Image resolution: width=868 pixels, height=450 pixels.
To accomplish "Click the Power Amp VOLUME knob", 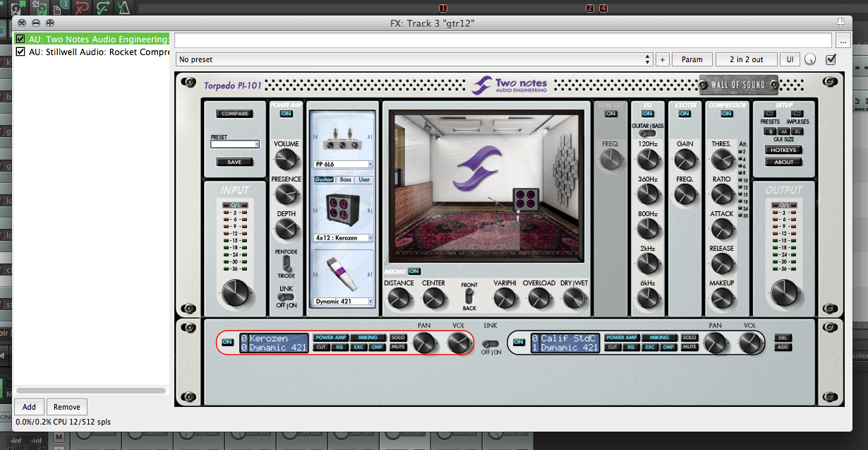I will click(x=286, y=159).
